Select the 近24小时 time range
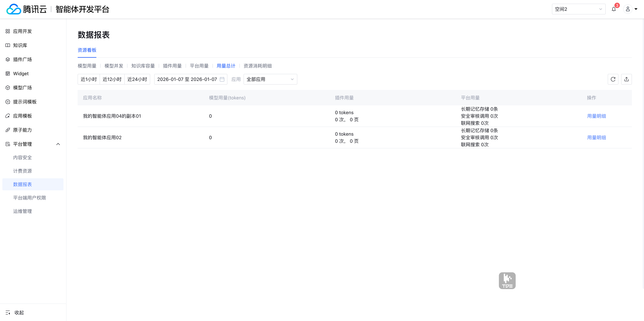644x321 pixels. pyautogui.click(x=137, y=79)
